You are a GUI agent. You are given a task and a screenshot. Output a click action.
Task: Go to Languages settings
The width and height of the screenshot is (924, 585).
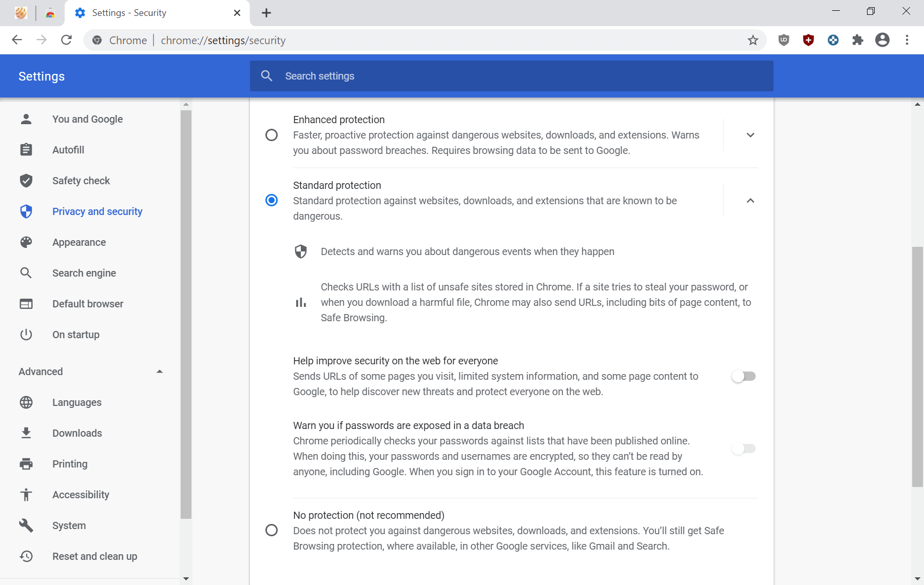pyautogui.click(x=77, y=402)
